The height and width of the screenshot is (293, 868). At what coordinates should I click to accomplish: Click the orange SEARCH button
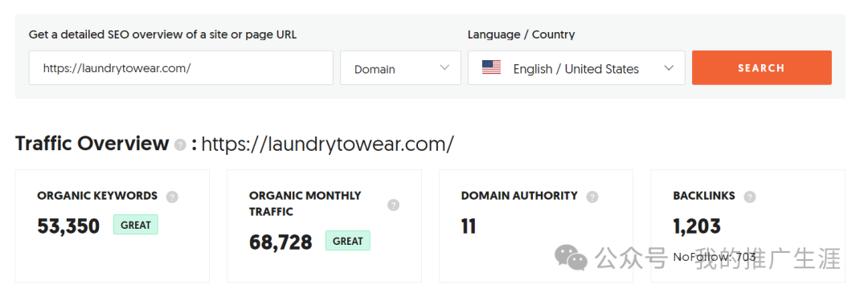[762, 67]
